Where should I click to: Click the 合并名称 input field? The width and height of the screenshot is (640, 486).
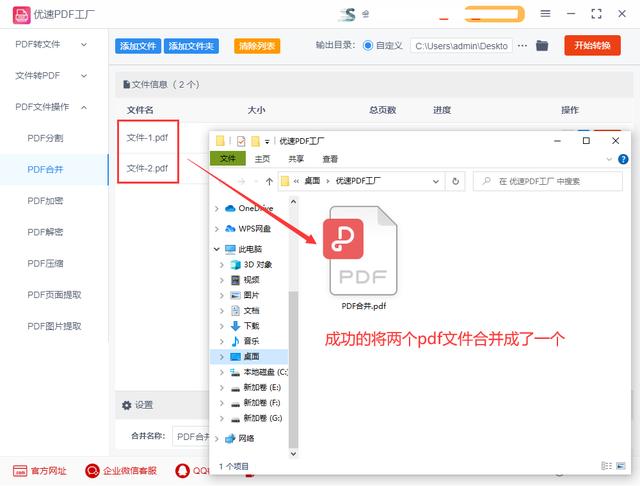[x=191, y=437]
